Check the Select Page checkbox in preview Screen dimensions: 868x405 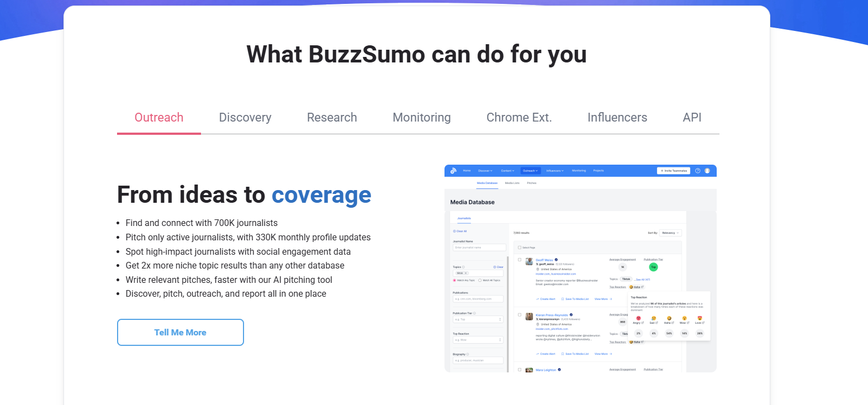(520, 248)
